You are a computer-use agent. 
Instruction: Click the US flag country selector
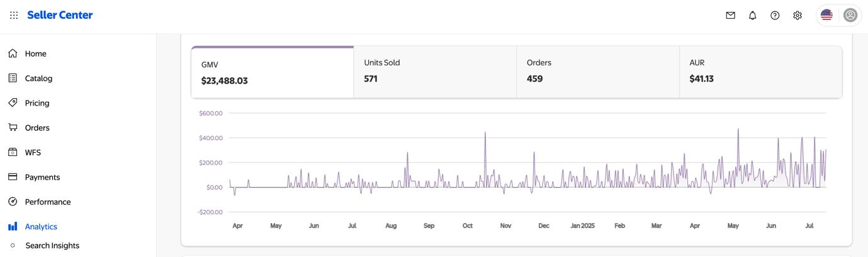826,15
